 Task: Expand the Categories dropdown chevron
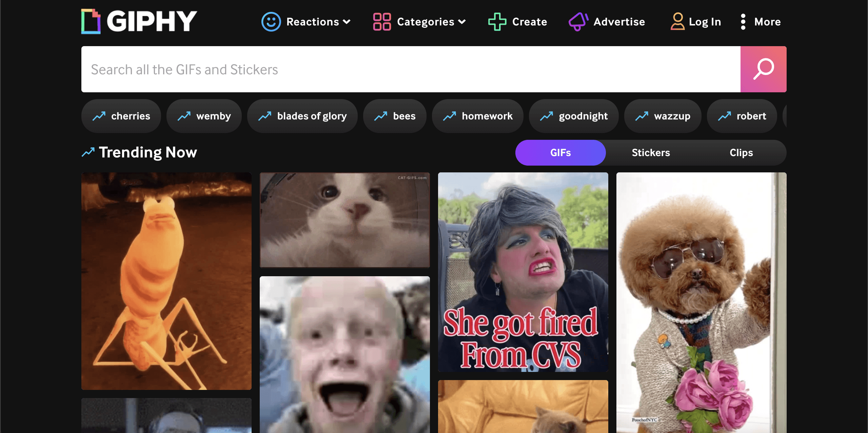click(x=462, y=22)
